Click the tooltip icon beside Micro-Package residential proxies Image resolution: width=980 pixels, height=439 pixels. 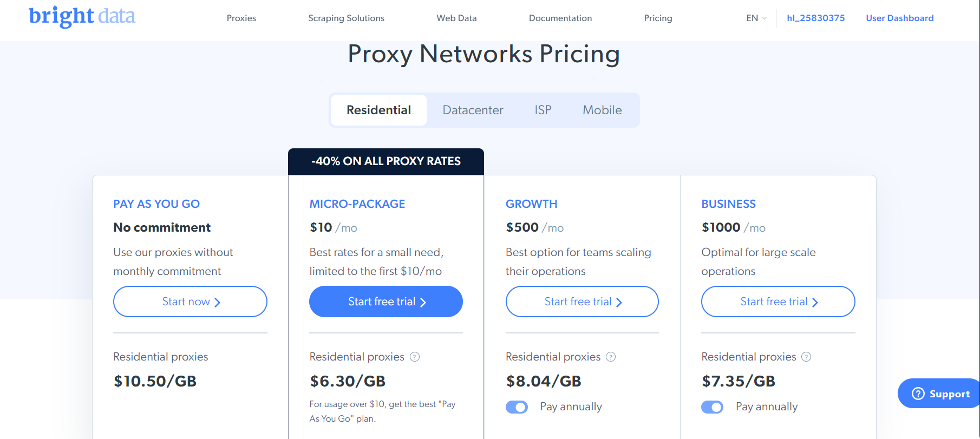click(x=415, y=357)
